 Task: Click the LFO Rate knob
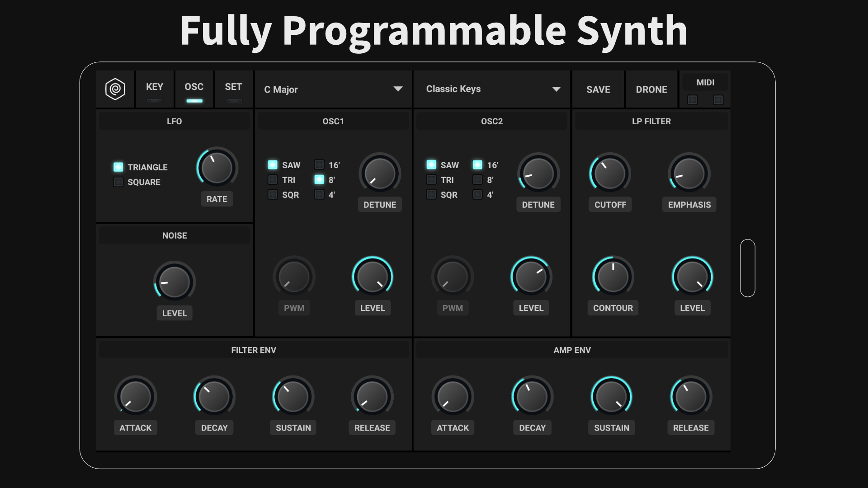(217, 168)
